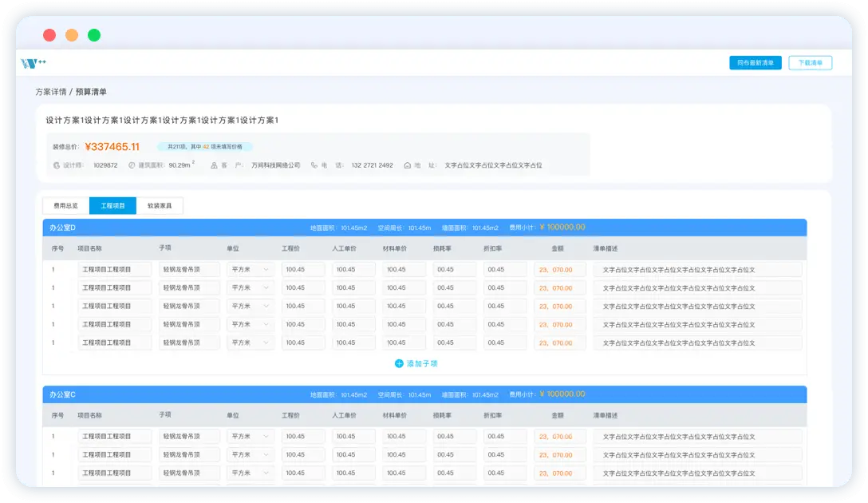Click the designer ID 1029872
The width and height of the screenshot is (868, 503).
tap(105, 165)
